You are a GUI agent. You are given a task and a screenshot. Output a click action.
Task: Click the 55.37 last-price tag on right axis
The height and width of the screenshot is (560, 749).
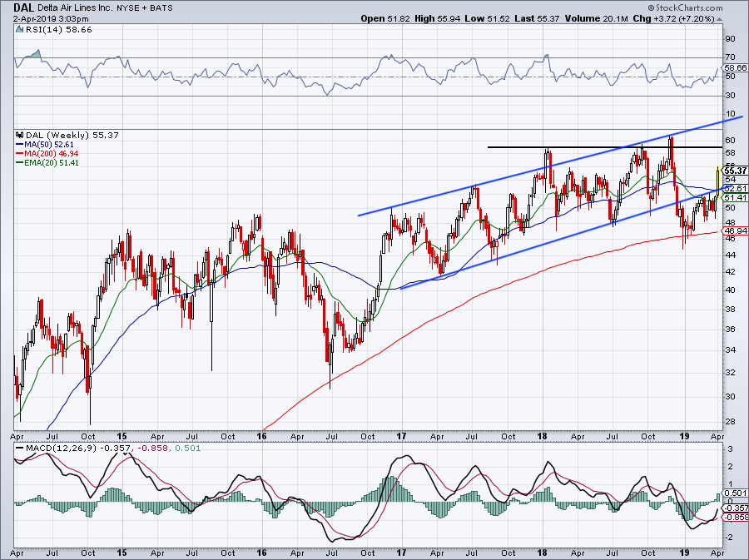click(736, 171)
